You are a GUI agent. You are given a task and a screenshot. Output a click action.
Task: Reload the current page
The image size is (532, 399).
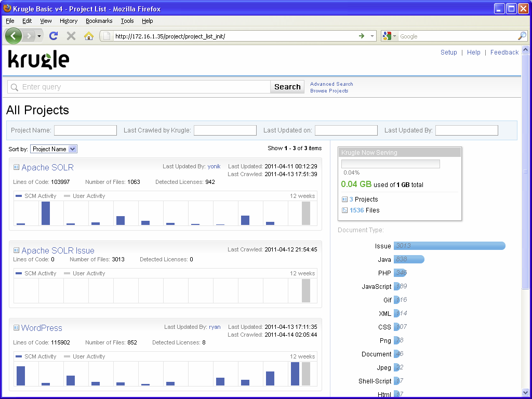coord(54,36)
